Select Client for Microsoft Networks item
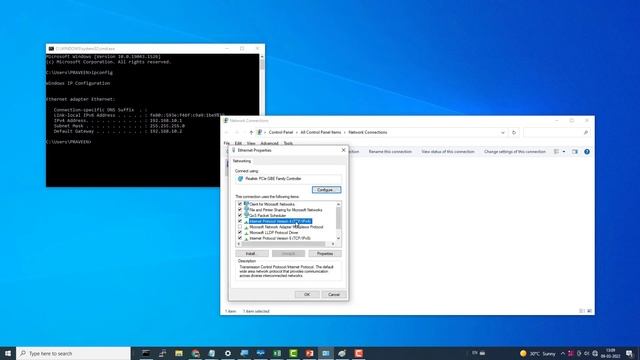 point(272,204)
